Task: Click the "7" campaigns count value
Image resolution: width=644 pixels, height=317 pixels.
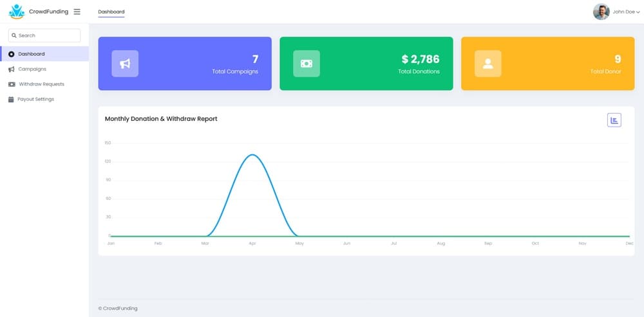Action: [255, 59]
